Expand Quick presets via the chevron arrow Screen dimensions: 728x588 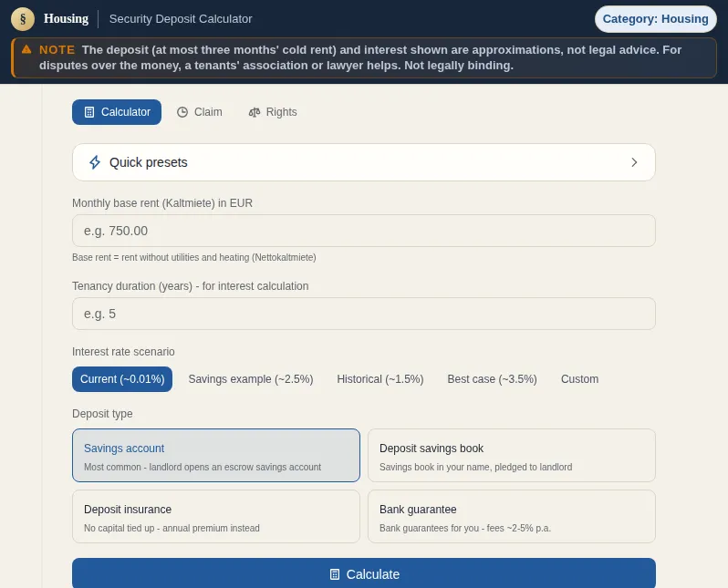click(x=634, y=162)
